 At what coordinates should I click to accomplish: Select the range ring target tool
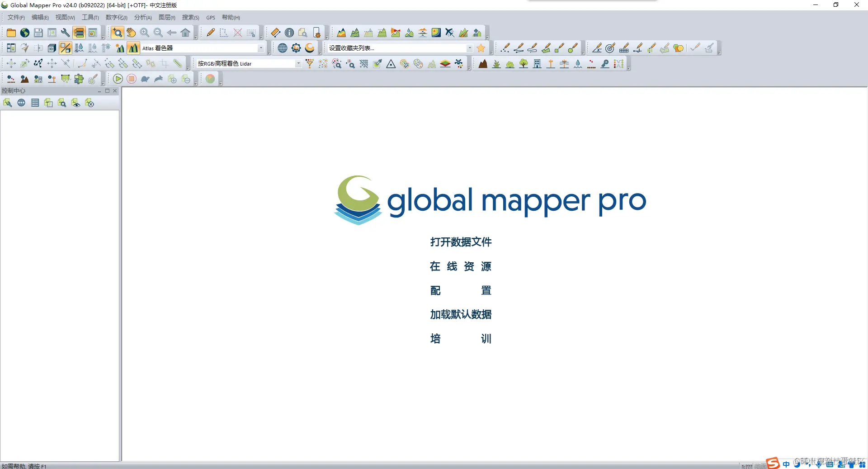610,48
